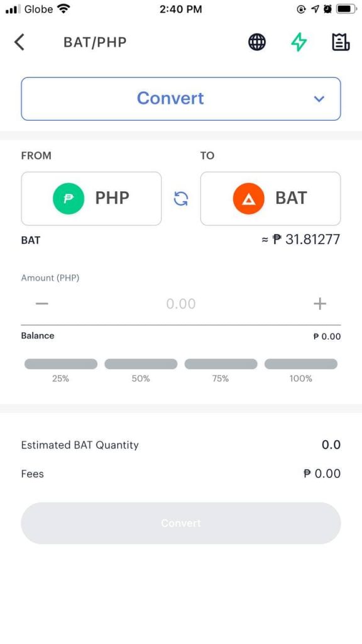Tap the BAT/PHP pair title

click(x=95, y=42)
